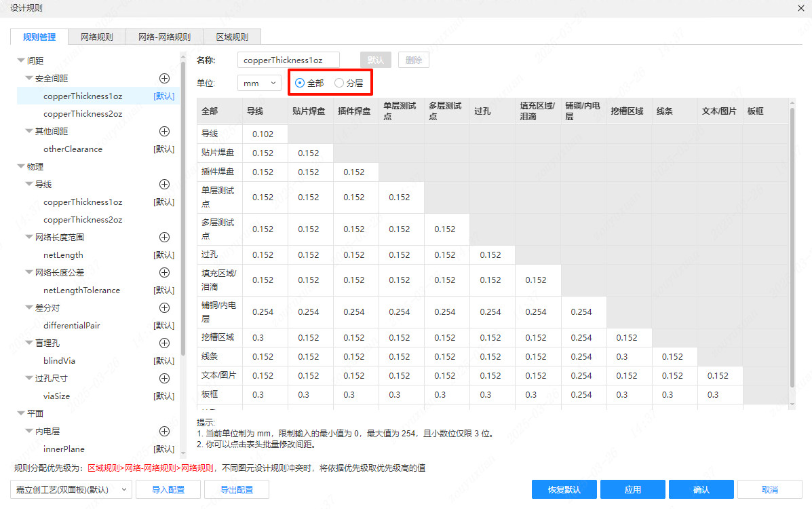Open the 嘉立创工艺(双面板) process dropdown
This screenshot has height=509, width=812.
click(71, 489)
